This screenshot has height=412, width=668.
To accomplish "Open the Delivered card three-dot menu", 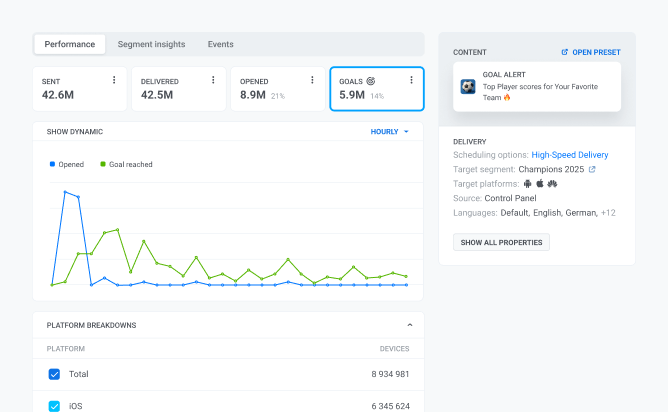I will 213,80.
